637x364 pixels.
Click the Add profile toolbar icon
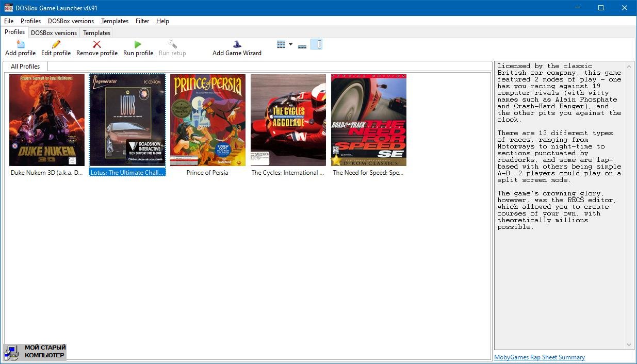tap(21, 45)
